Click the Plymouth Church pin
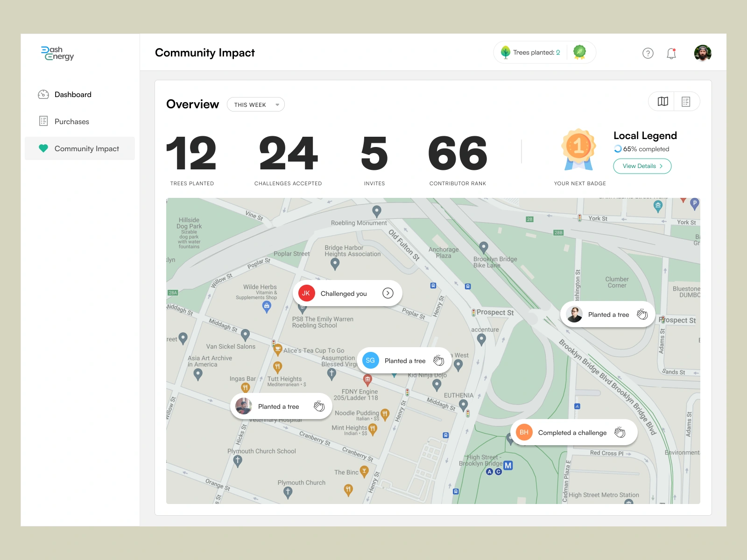Viewport: 747px width, 560px height. tap(288, 492)
